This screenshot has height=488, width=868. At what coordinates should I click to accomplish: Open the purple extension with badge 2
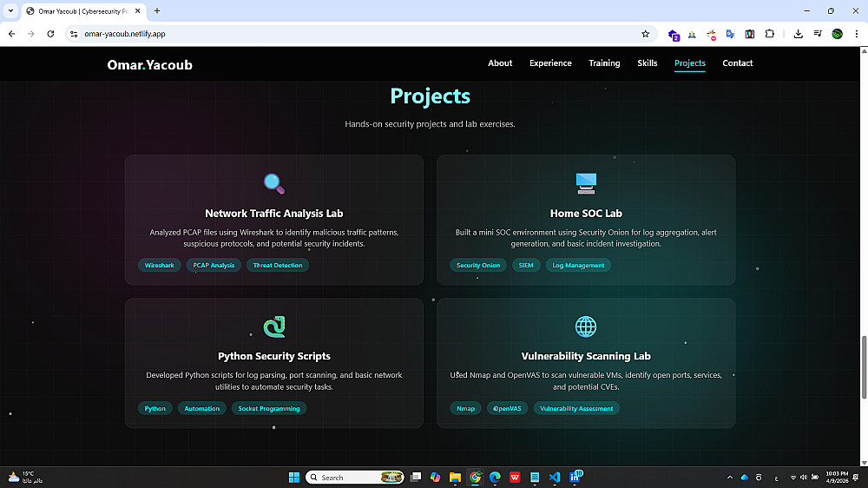[x=674, y=35]
